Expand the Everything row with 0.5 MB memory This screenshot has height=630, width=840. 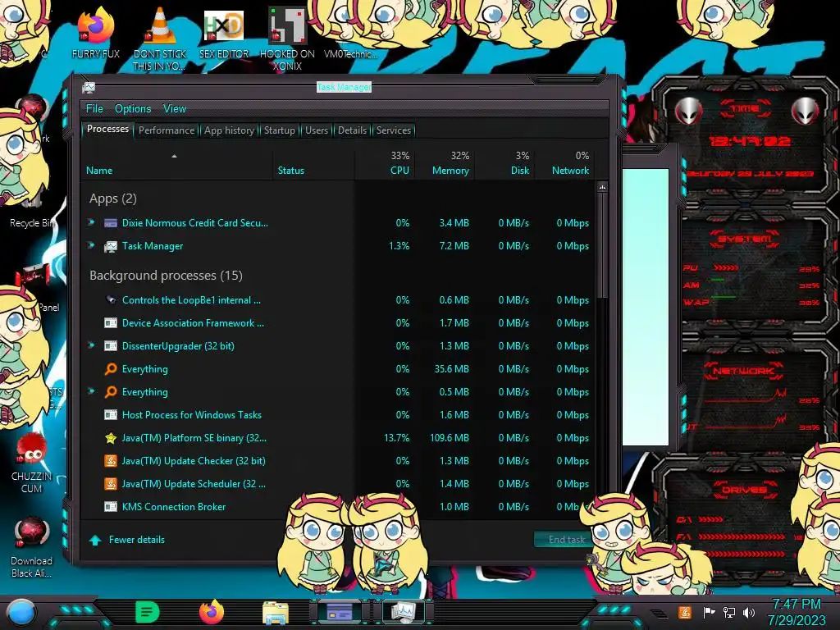click(x=92, y=391)
